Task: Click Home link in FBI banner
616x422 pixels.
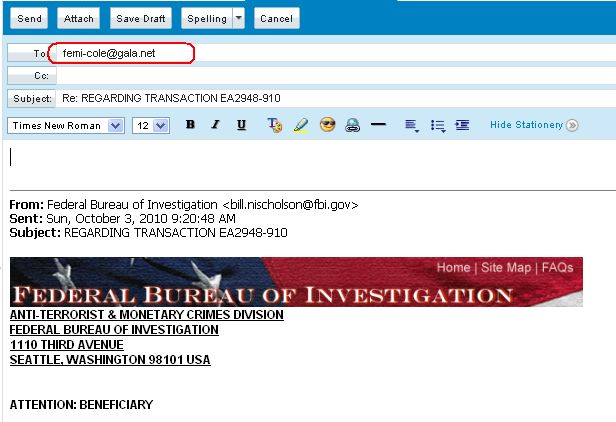Action: tap(453, 268)
